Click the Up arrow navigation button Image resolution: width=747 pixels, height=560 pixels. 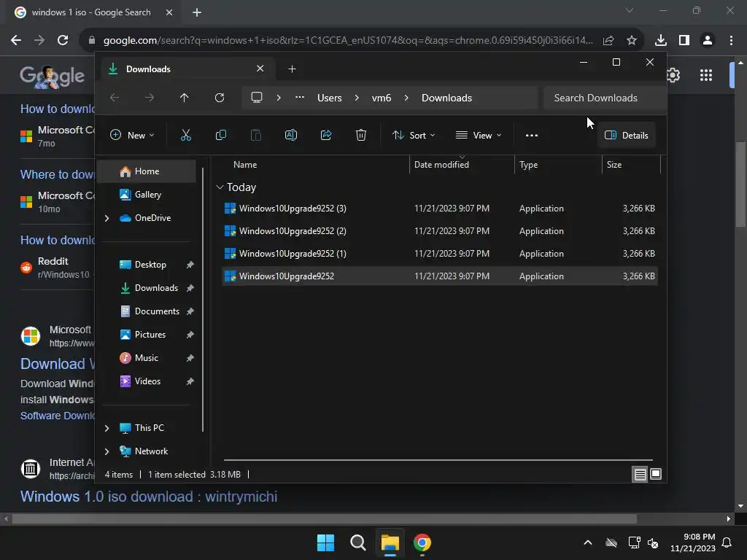(x=185, y=98)
